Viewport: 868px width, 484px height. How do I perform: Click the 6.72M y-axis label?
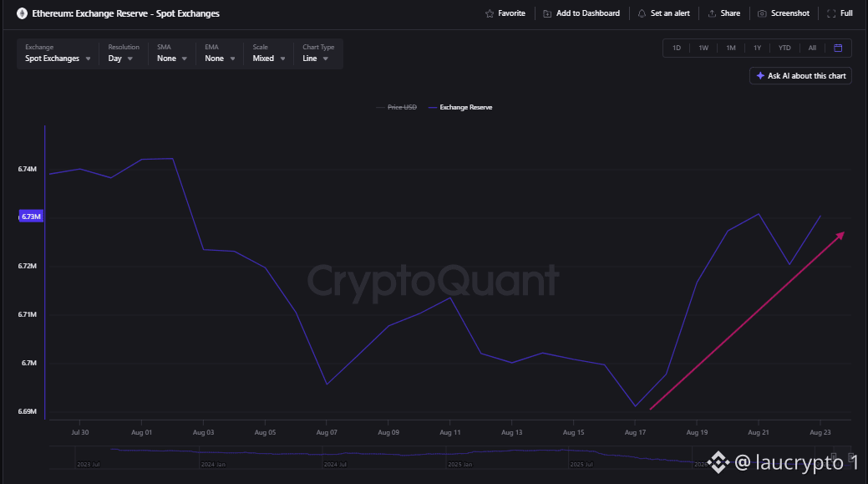[27, 266]
